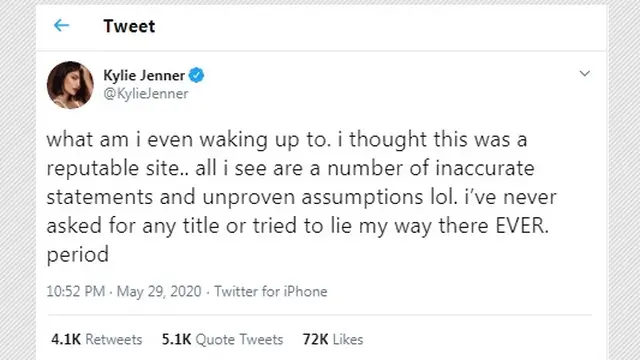Open Kylie Jenner's profile picture
This screenshot has height=360, width=640.
70,85
